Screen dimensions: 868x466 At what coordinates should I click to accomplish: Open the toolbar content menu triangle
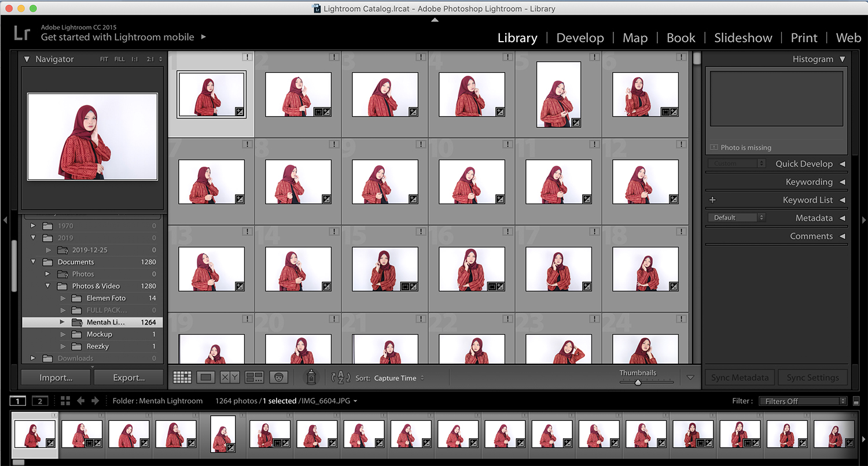[x=690, y=378]
